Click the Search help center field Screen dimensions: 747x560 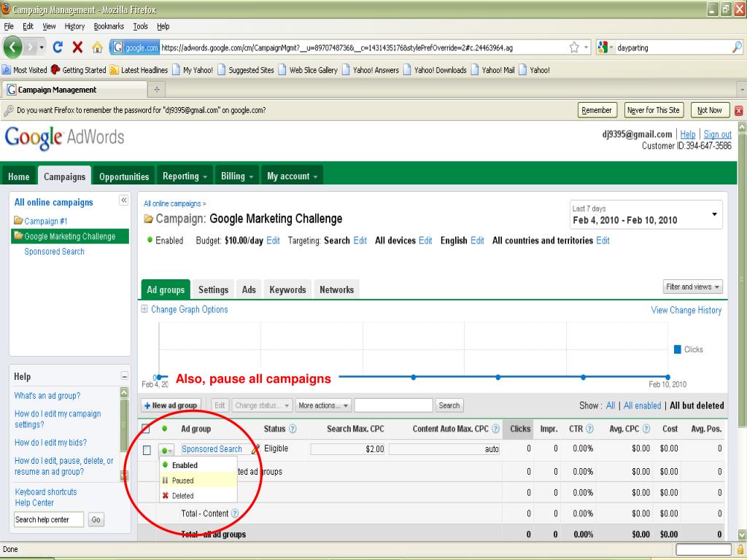pyautogui.click(x=49, y=519)
